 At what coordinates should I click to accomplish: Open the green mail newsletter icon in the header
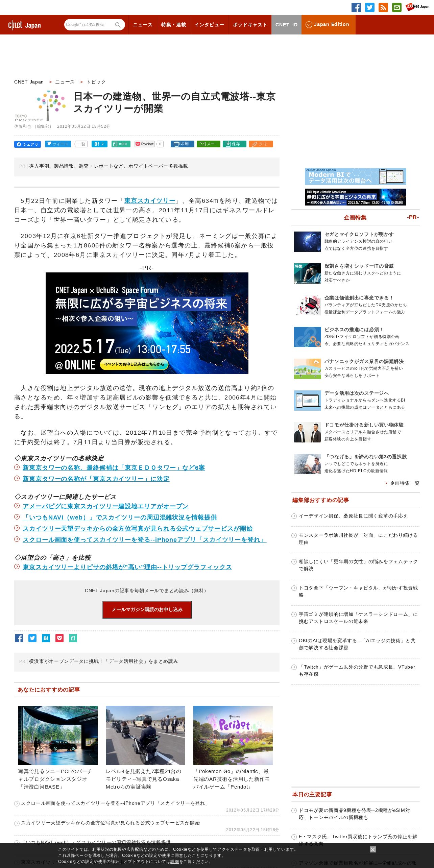click(396, 7)
